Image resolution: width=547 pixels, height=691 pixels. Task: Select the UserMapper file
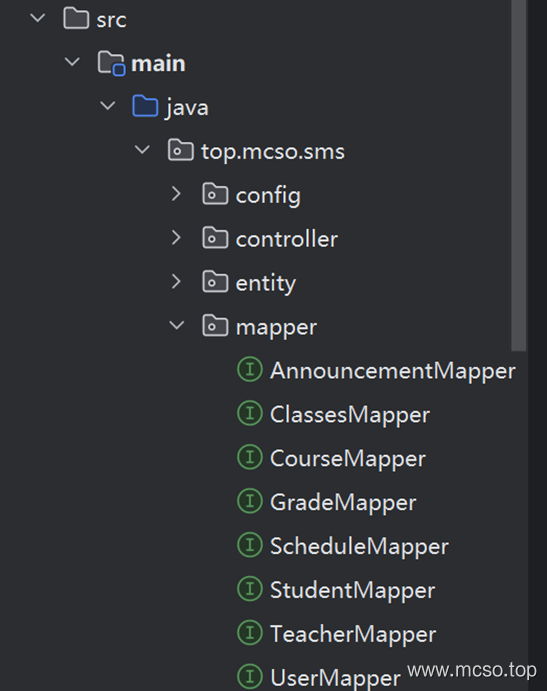335,678
